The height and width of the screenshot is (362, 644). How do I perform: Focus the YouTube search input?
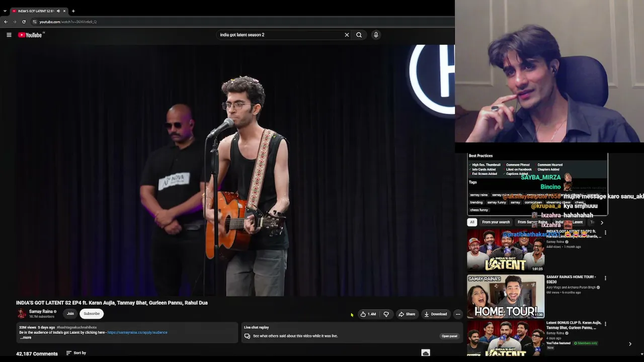[x=280, y=35]
